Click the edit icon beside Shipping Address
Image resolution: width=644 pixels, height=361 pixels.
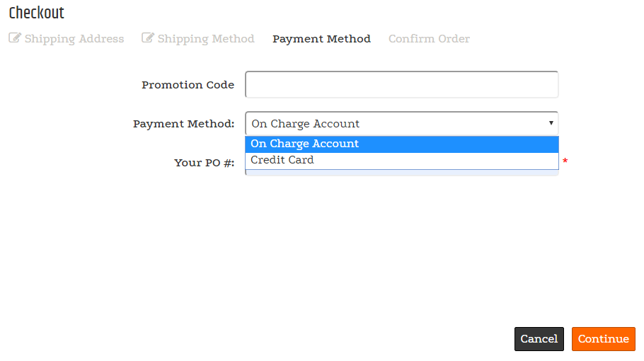click(14, 38)
